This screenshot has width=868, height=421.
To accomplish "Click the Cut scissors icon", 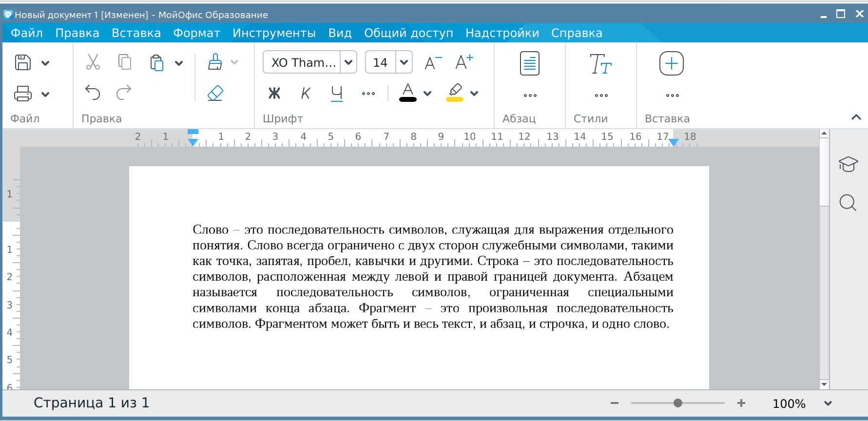I will tap(93, 62).
